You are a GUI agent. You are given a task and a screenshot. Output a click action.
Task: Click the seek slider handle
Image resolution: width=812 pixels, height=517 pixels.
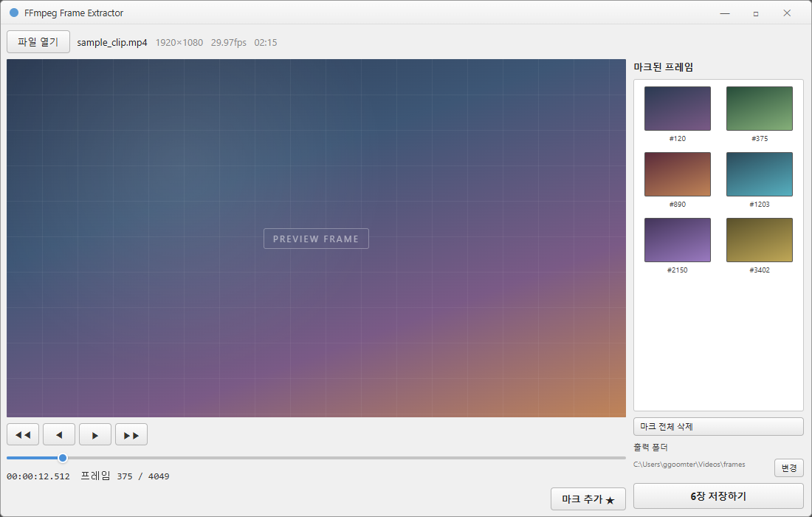(x=63, y=458)
